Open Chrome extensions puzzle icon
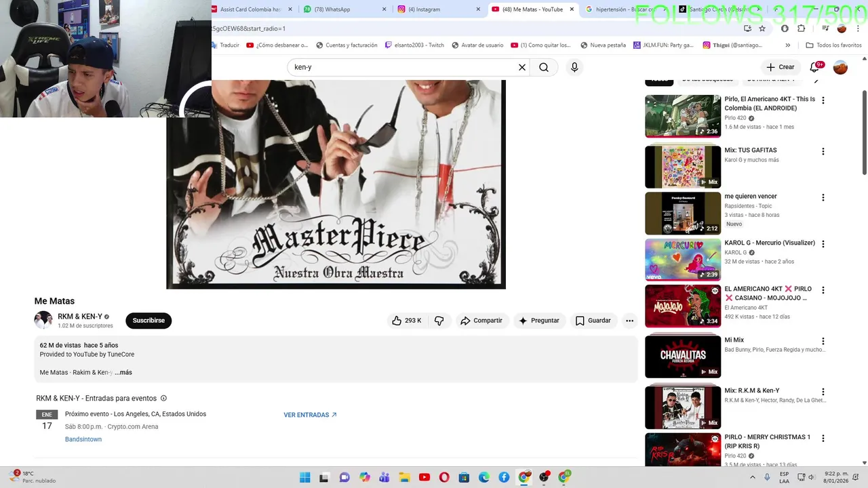This screenshot has width=868, height=488. [801, 28]
